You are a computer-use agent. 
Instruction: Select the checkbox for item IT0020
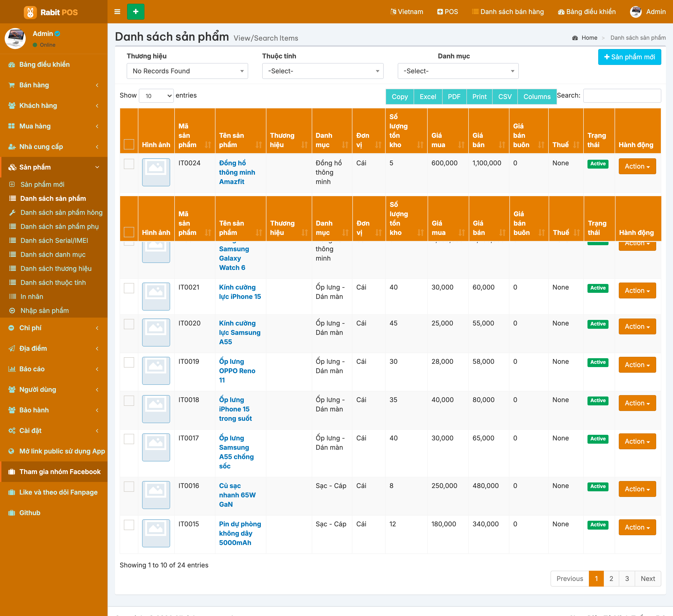tap(129, 324)
